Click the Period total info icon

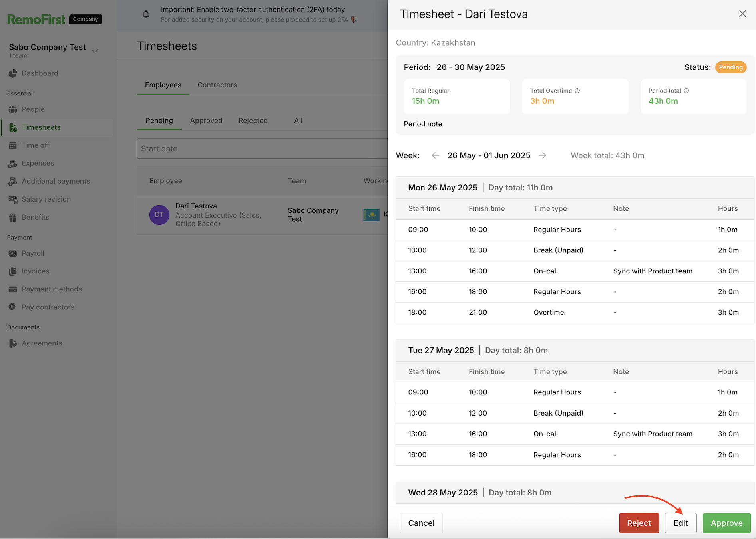click(x=686, y=91)
